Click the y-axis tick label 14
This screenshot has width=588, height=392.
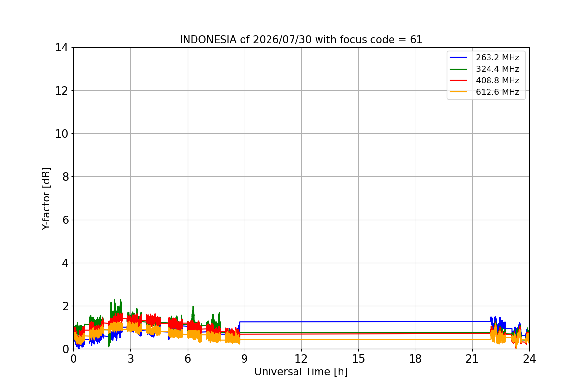[x=62, y=48]
